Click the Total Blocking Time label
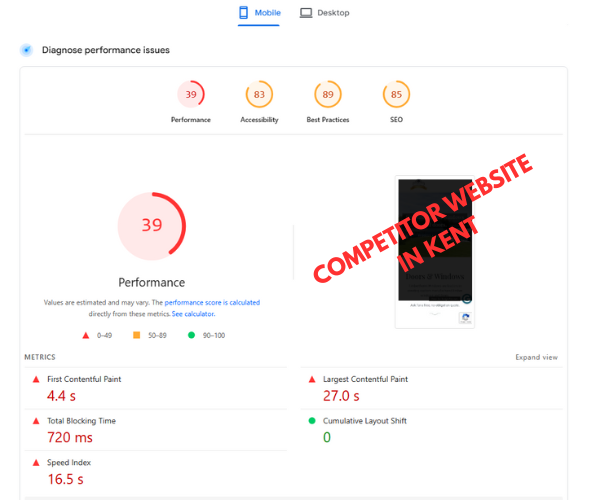The width and height of the screenshot is (600, 500). pyautogui.click(x=82, y=421)
